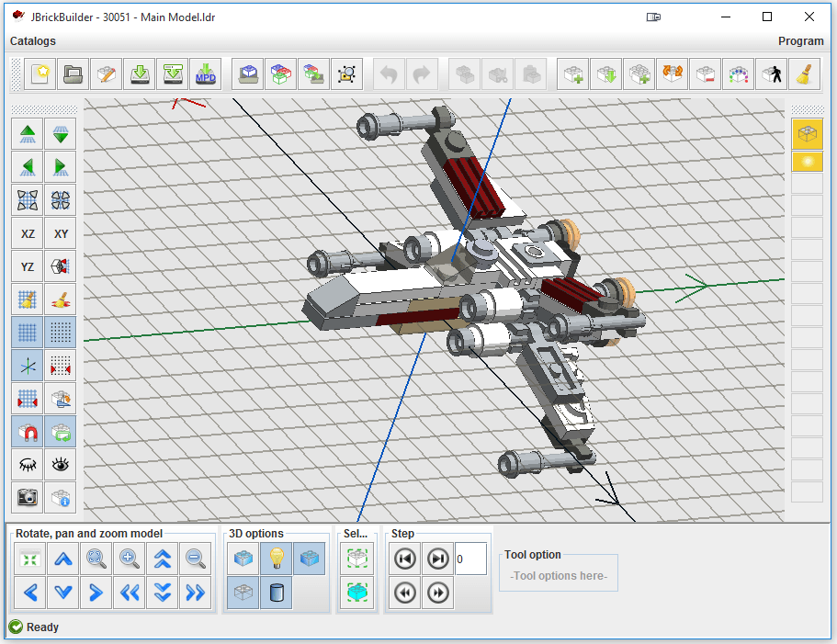Activate the paintbrush tool in the sidebar
The width and height of the screenshot is (837, 644).
pyautogui.click(x=60, y=298)
